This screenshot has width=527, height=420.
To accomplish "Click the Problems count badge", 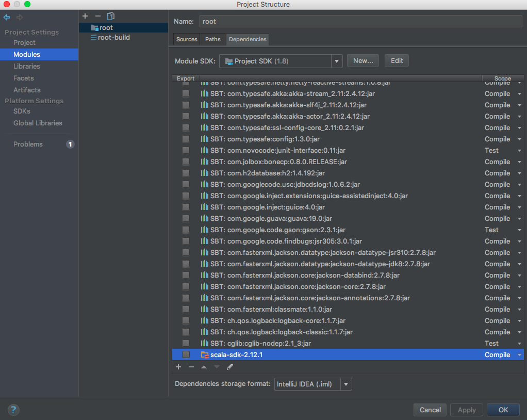I will tap(70, 144).
